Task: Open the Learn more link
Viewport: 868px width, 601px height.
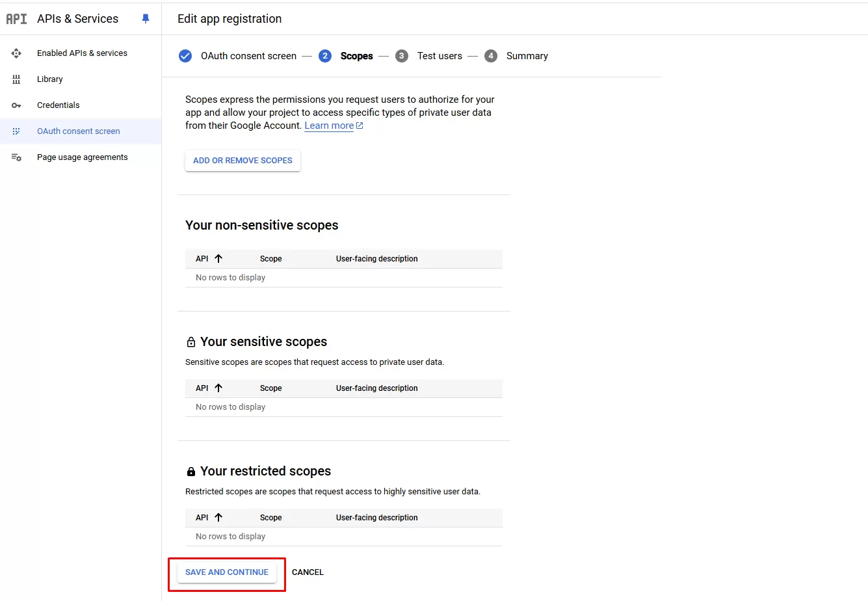Action: coord(329,126)
